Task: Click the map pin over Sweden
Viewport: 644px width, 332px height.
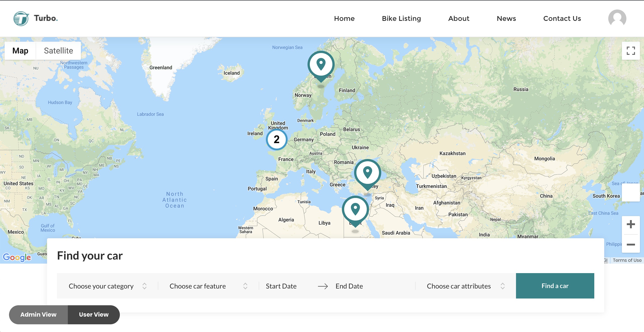Action: pyautogui.click(x=321, y=65)
